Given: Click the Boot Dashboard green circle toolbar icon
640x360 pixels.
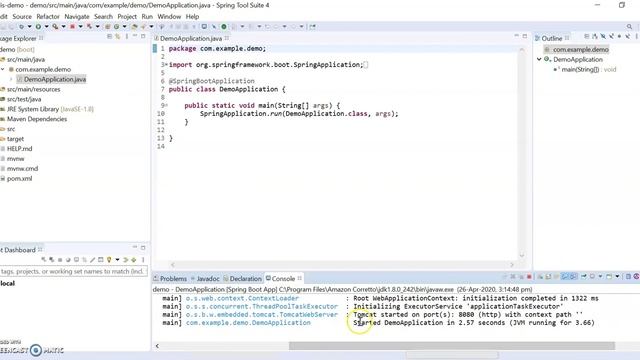Looking at the screenshot, I should coord(224,27).
